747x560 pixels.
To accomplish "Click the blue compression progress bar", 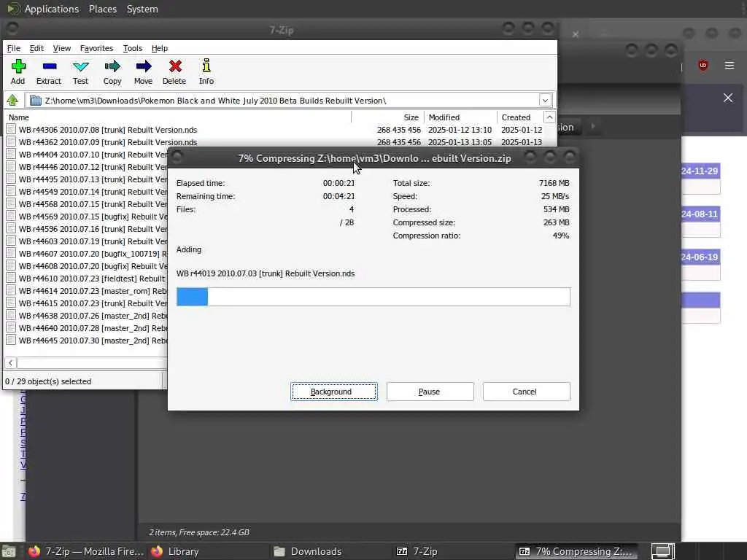I will (192, 297).
